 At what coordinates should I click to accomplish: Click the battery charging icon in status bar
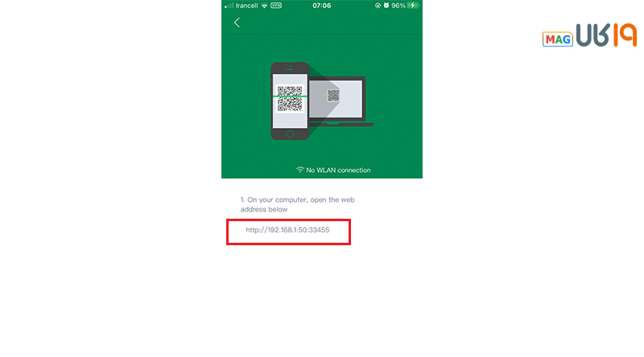pyautogui.click(x=413, y=6)
